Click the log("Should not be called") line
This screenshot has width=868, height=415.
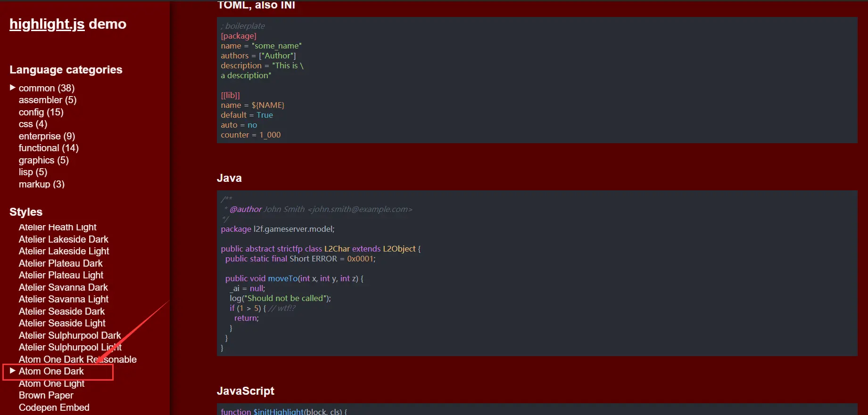tap(281, 298)
